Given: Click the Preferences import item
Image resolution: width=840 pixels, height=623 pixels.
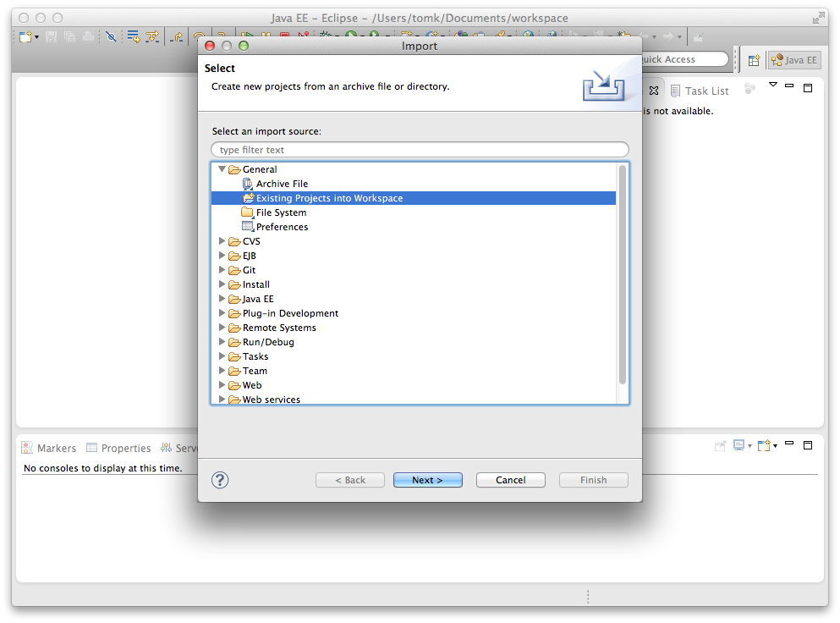Looking at the screenshot, I should click(282, 227).
